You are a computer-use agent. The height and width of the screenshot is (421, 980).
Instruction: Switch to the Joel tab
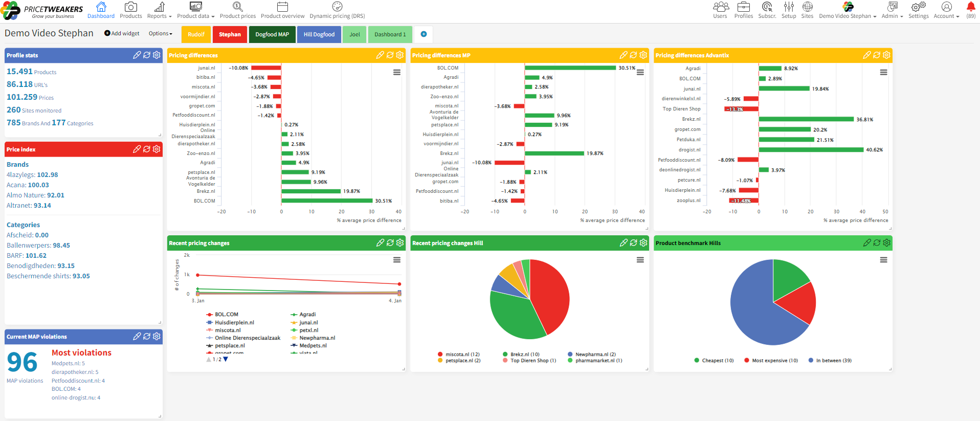[354, 34]
